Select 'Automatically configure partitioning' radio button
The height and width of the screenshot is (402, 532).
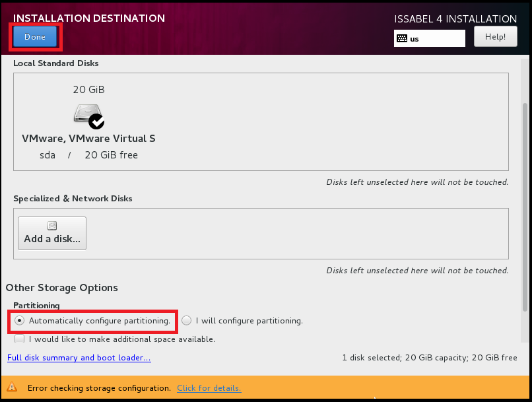(x=20, y=321)
